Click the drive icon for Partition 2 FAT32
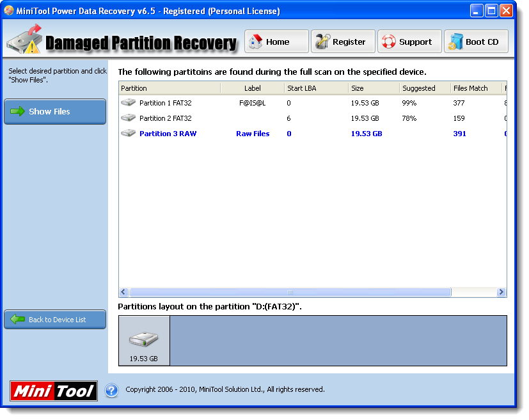The height and width of the screenshot is (420, 529). [x=128, y=118]
